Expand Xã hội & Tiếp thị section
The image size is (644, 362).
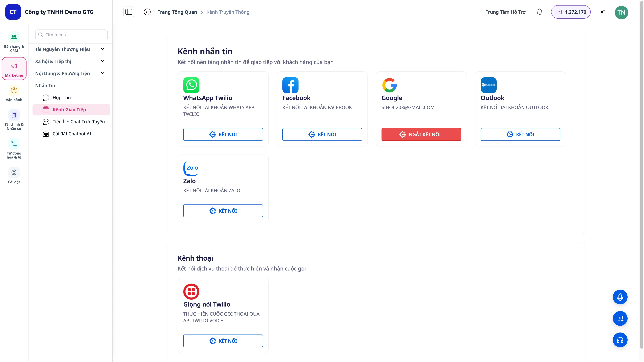click(x=70, y=61)
